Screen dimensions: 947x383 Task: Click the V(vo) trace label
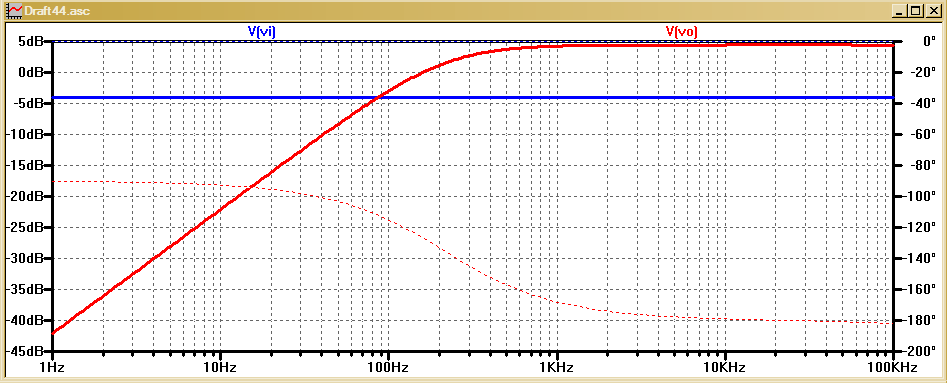click(x=682, y=31)
